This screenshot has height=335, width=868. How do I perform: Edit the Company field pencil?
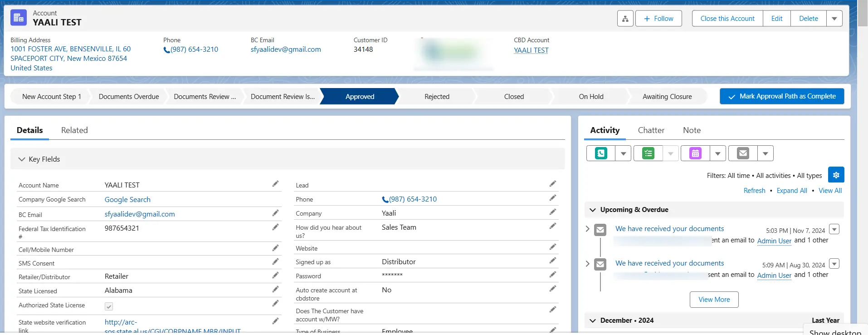point(552,212)
